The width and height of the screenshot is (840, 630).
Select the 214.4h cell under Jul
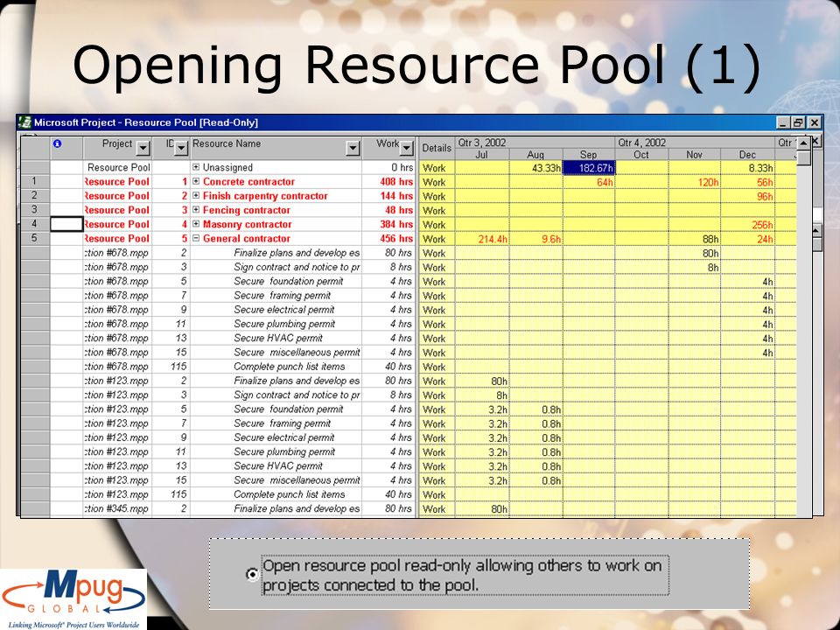482,239
